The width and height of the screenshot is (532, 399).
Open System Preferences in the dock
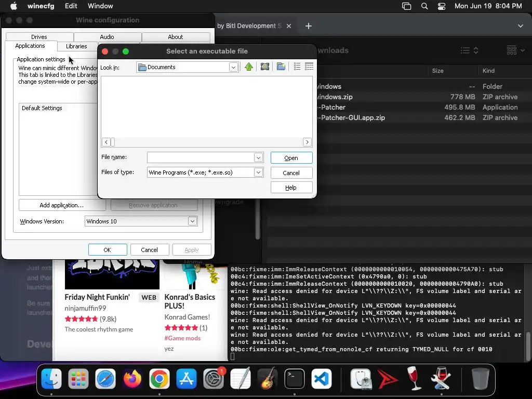[x=214, y=379]
